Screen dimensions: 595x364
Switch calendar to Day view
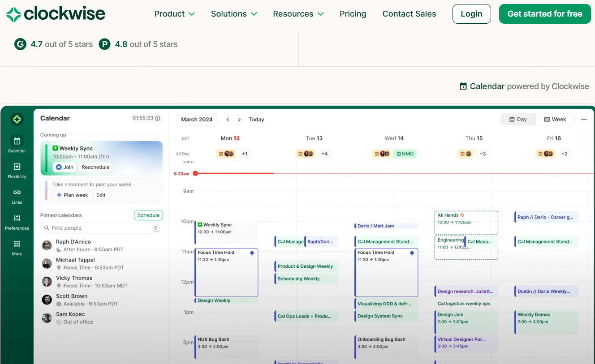point(518,120)
